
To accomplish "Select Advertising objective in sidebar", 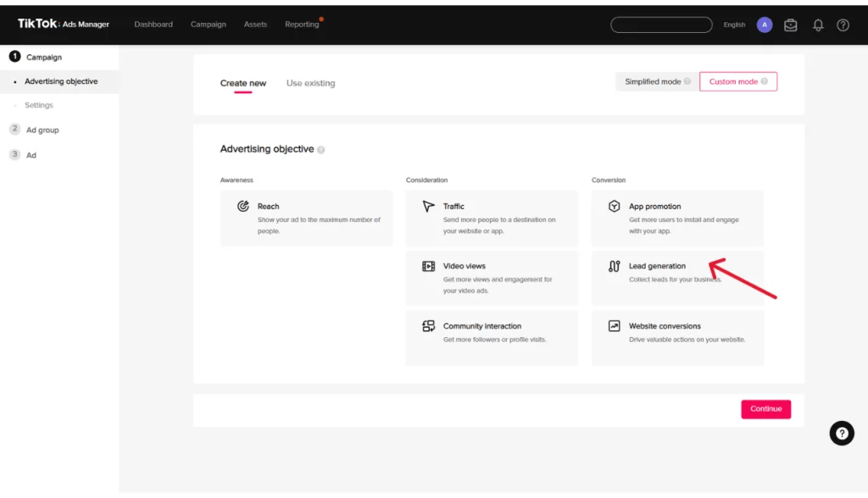I will pyautogui.click(x=59, y=81).
